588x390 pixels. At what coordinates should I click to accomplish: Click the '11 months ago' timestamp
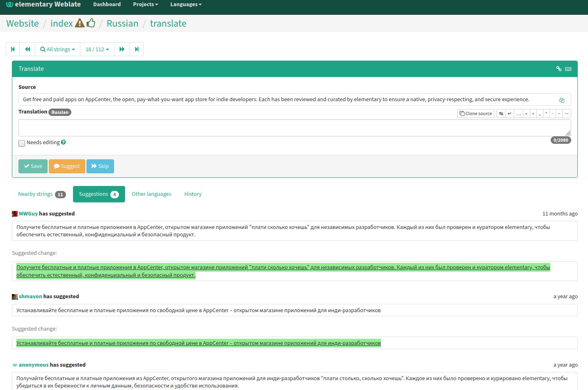pyautogui.click(x=560, y=213)
